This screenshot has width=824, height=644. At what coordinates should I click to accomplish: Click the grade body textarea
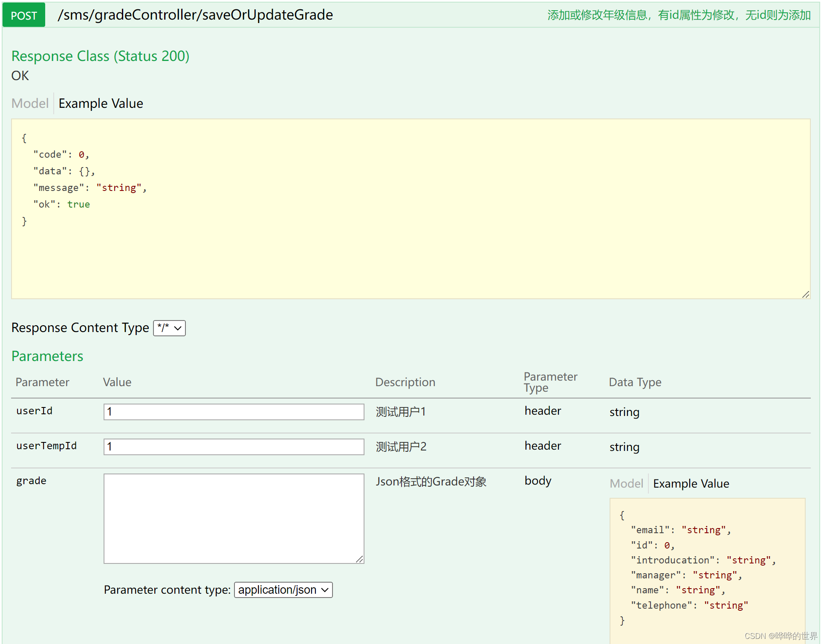[234, 518]
